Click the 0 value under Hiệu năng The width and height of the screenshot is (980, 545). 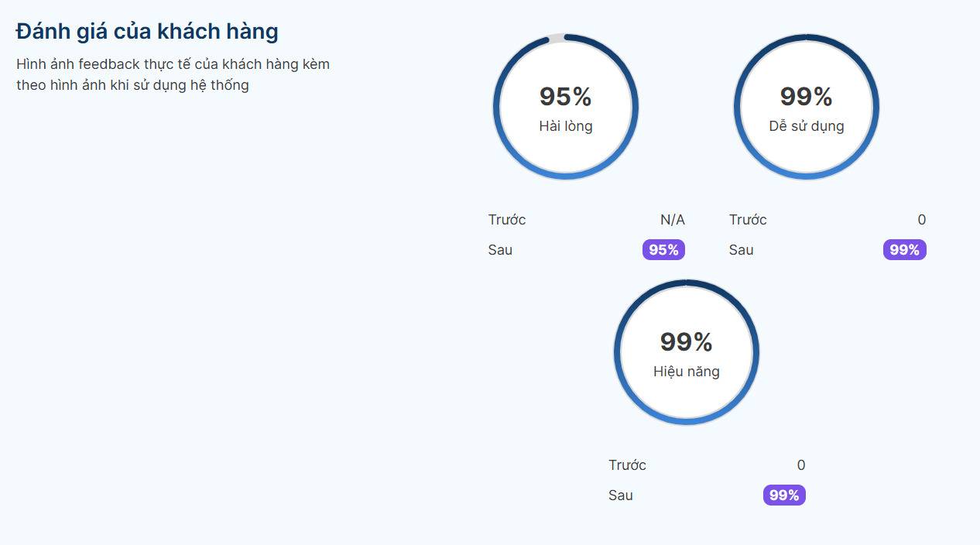tap(801, 465)
